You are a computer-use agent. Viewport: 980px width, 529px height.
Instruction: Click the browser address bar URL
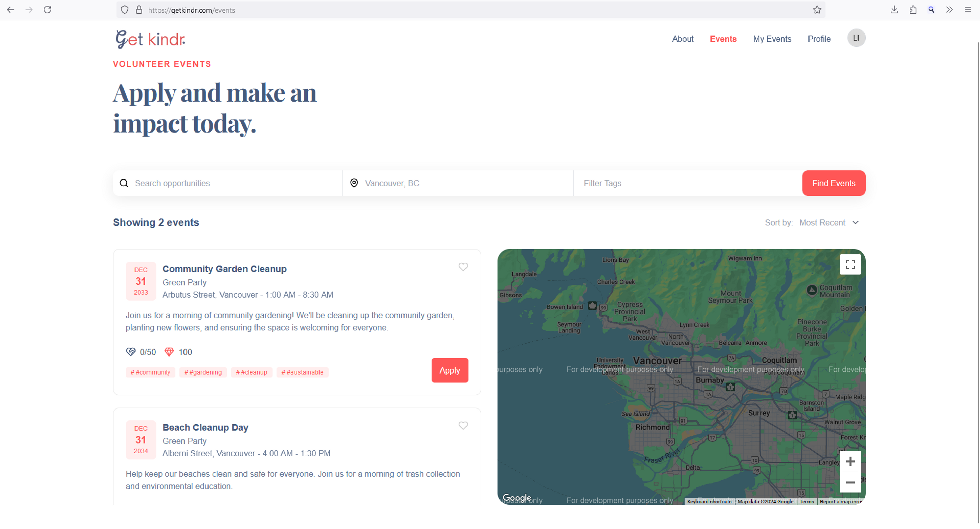tap(191, 10)
